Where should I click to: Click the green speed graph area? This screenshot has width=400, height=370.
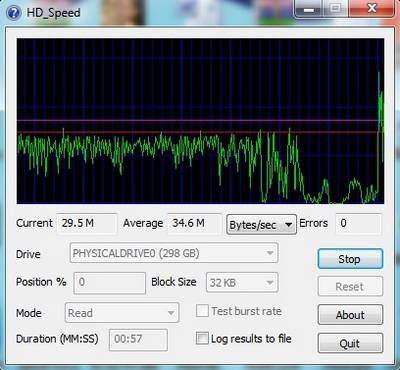pos(200,121)
